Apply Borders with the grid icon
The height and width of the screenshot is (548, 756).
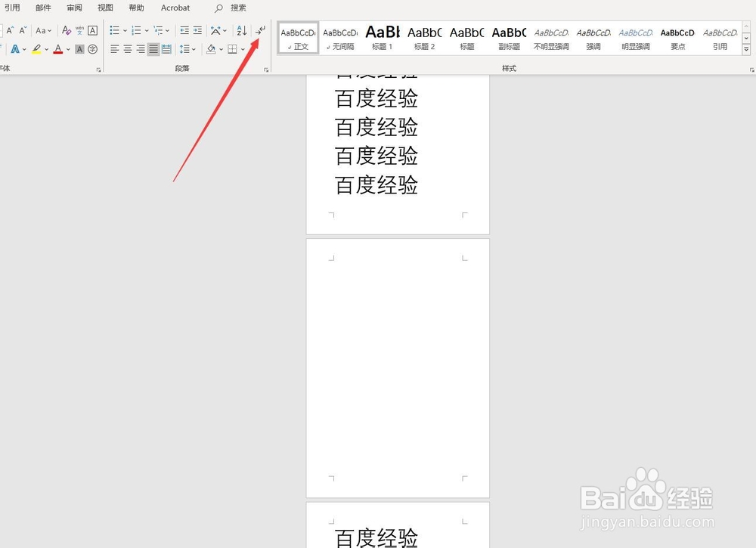232,48
